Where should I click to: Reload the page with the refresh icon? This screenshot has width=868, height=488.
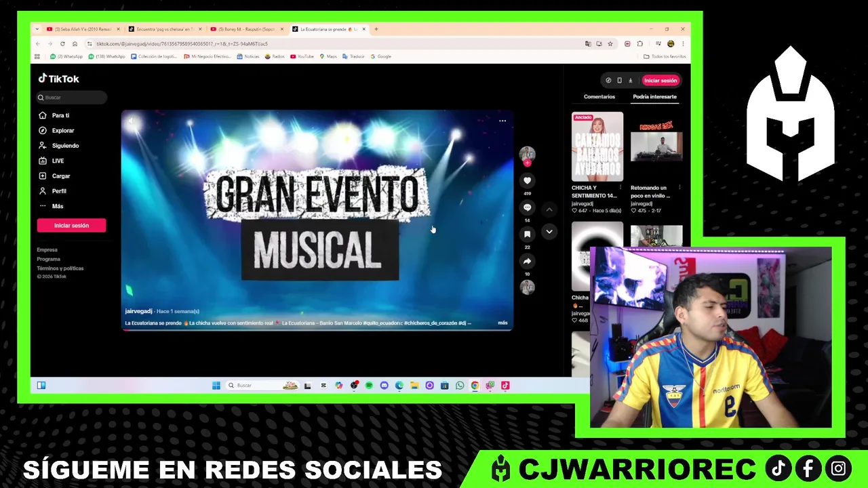pos(62,43)
